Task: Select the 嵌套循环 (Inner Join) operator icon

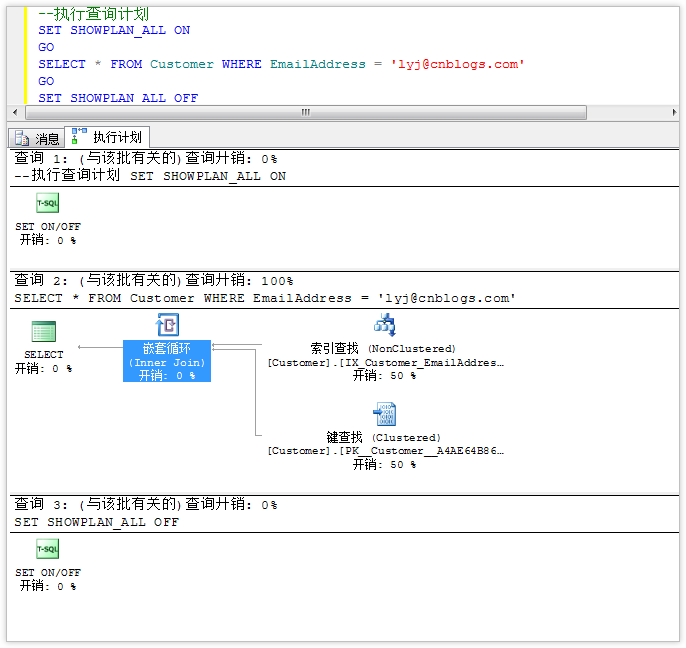Action: [168, 325]
